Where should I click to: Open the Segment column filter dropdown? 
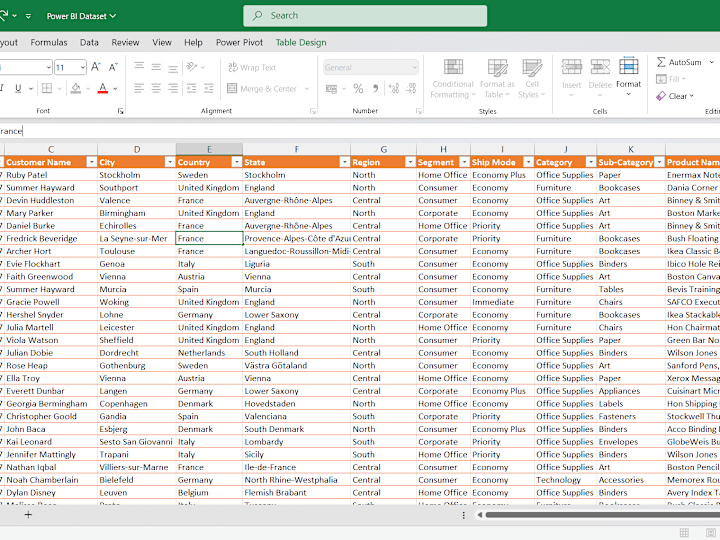[464, 162]
